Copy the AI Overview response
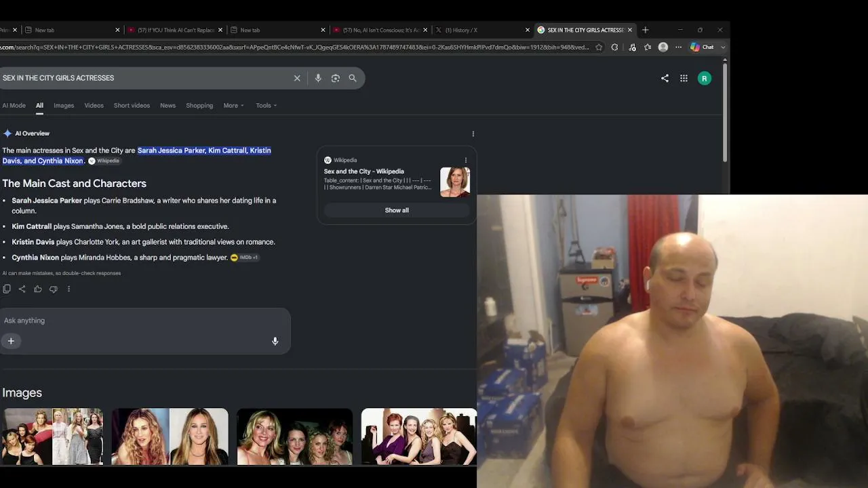 pos(7,289)
